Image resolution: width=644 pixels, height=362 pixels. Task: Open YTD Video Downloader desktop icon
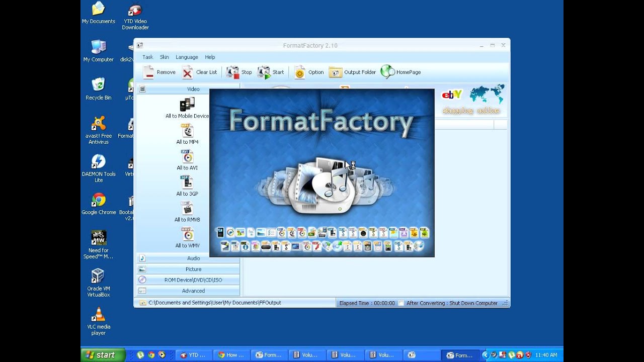[135, 16]
